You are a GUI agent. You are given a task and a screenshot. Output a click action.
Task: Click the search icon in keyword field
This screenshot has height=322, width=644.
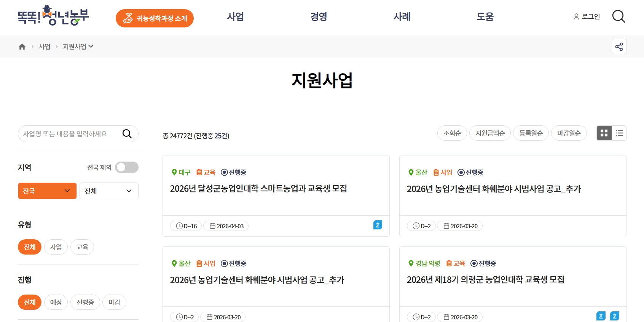[x=127, y=134]
